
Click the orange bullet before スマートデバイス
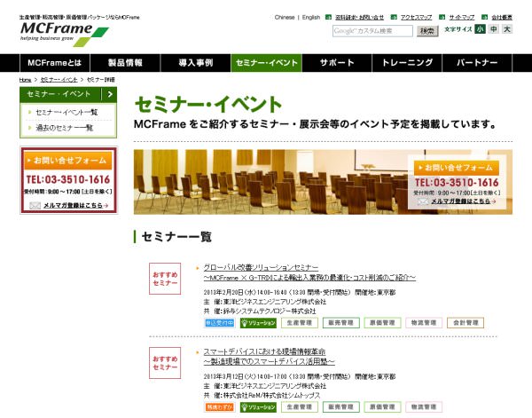click(x=198, y=352)
